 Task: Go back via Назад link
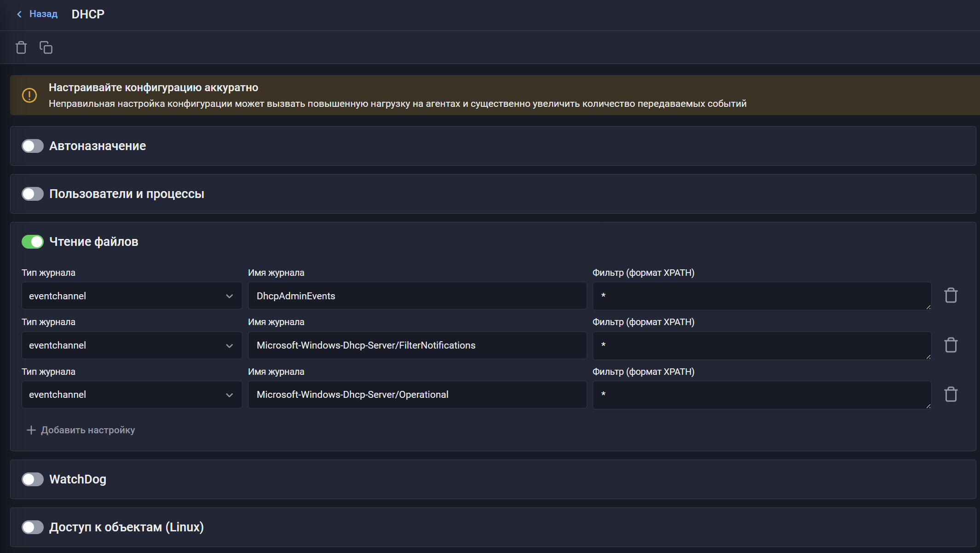tap(43, 14)
